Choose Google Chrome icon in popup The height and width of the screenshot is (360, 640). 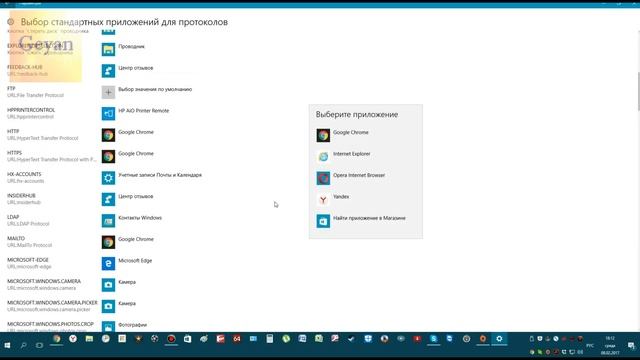pos(323,136)
